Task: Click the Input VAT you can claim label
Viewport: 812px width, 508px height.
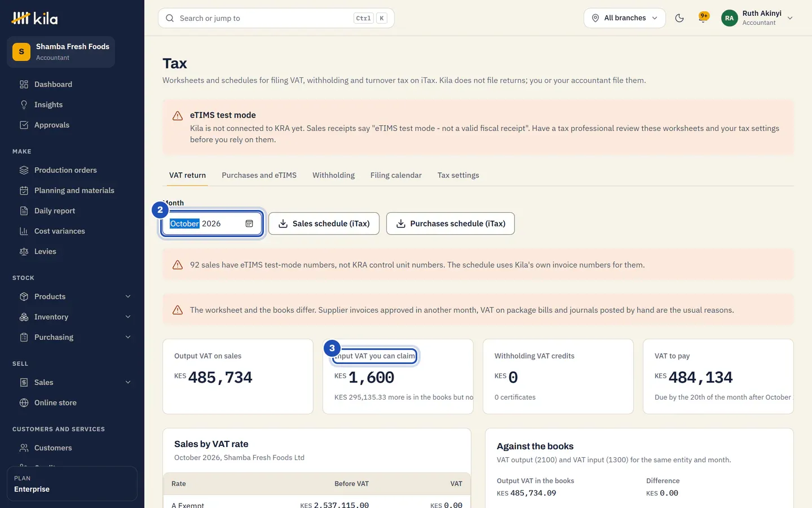Action: (x=375, y=356)
